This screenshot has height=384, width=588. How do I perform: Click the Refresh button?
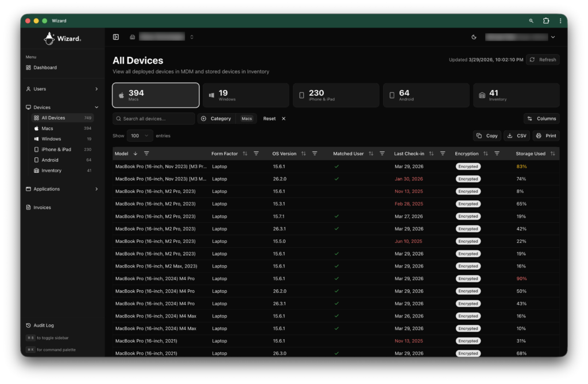coord(543,60)
